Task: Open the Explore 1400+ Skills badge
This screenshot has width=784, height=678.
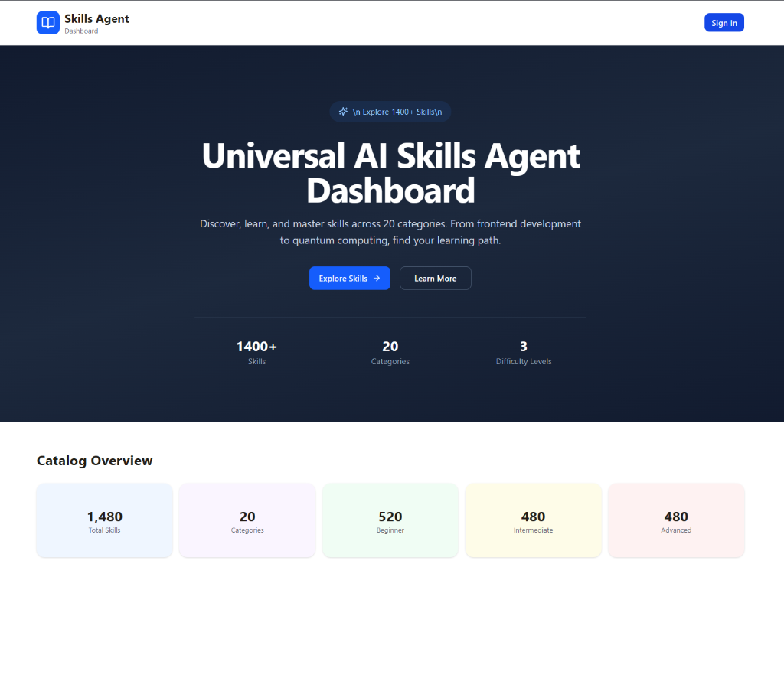Action: pyautogui.click(x=390, y=111)
